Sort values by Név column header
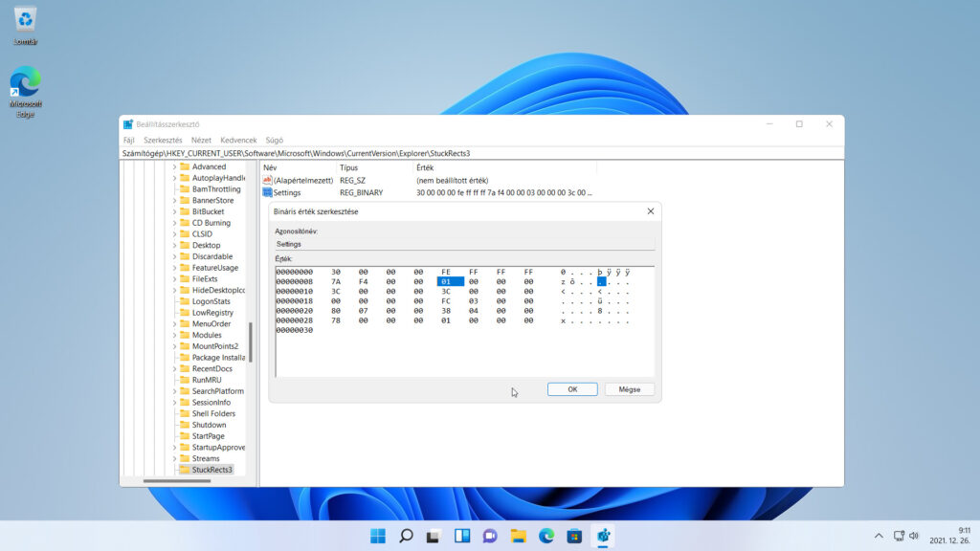This screenshot has height=551, width=980. 299,167
